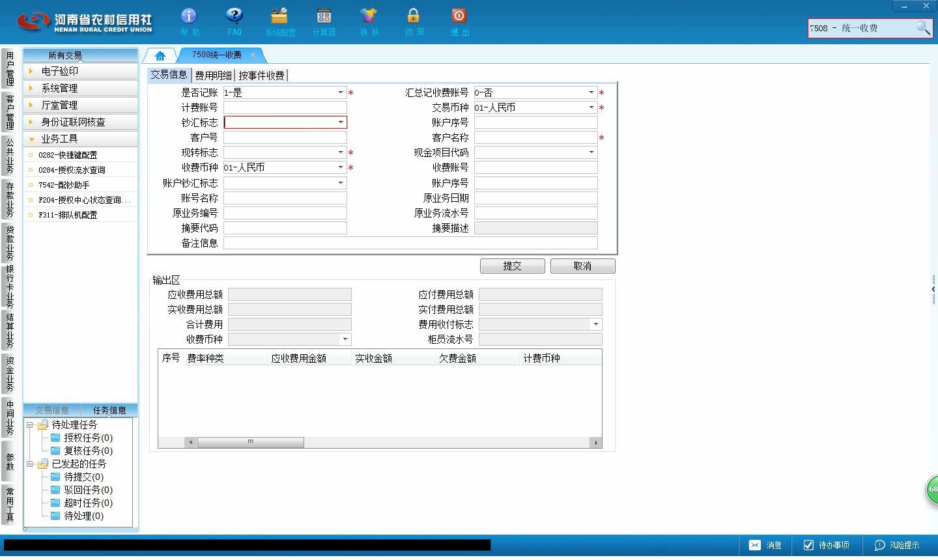Click the search magnifier icon

coord(923,28)
